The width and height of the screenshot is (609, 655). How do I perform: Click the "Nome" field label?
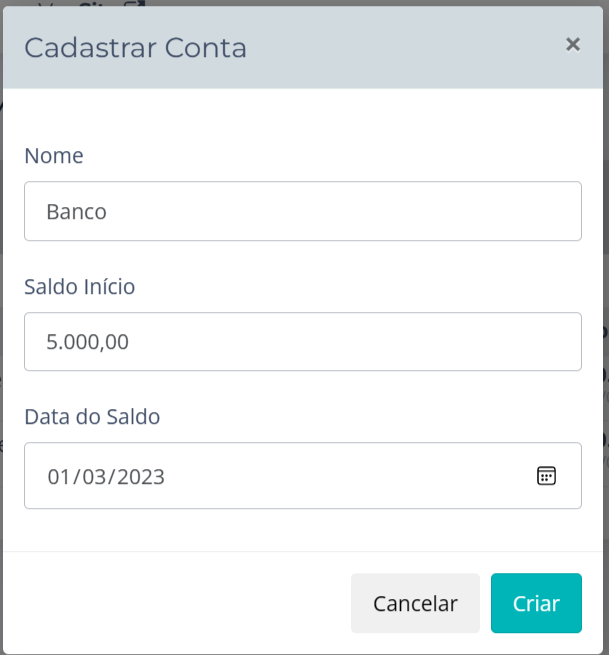(54, 156)
